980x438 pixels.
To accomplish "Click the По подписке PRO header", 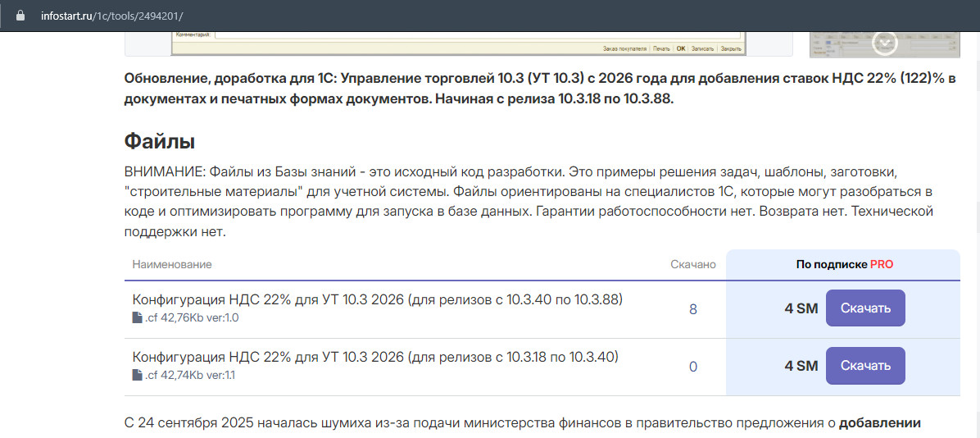I will (844, 265).
